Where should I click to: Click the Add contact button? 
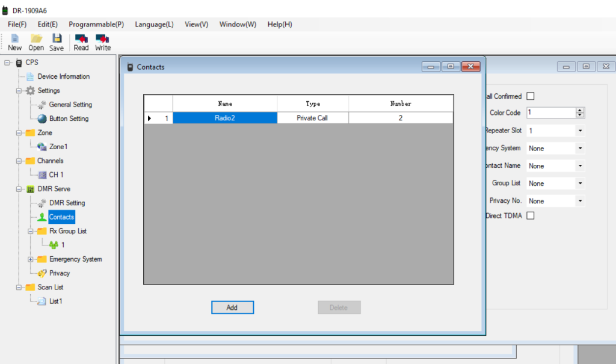coord(232,307)
